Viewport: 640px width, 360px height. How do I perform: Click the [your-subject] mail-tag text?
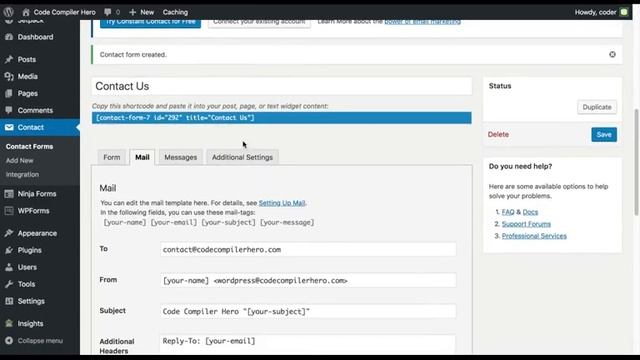click(228, 222)
